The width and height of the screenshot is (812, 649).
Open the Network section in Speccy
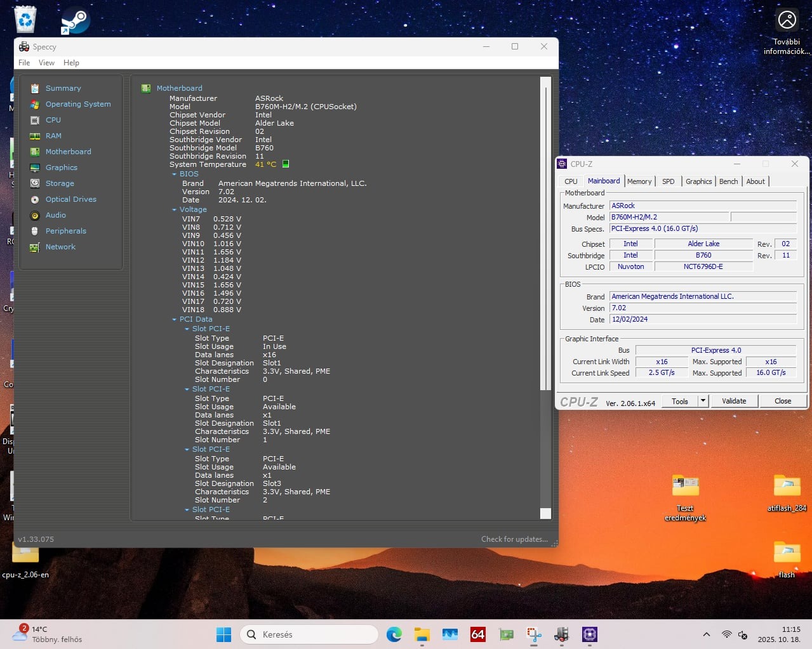point(60,247)
